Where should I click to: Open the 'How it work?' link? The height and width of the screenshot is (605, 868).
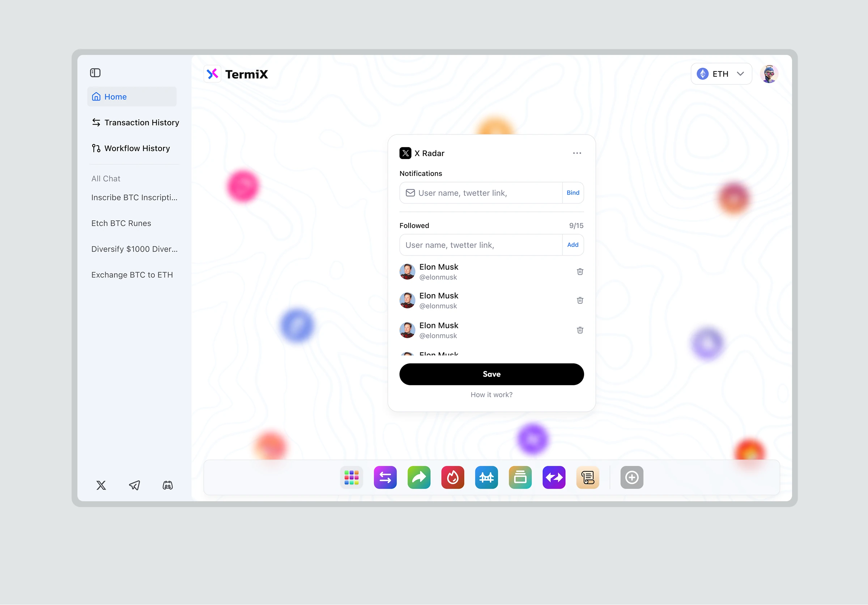492,395
